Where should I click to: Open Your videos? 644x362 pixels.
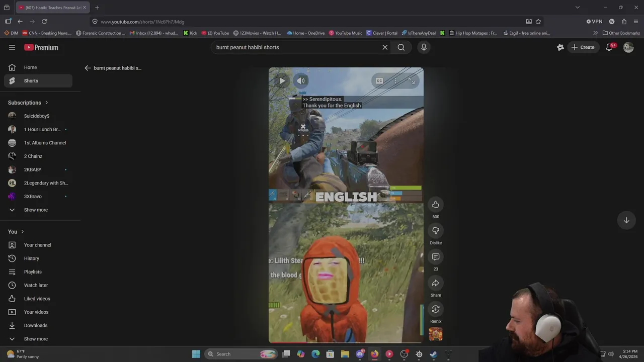coord(38,312)
